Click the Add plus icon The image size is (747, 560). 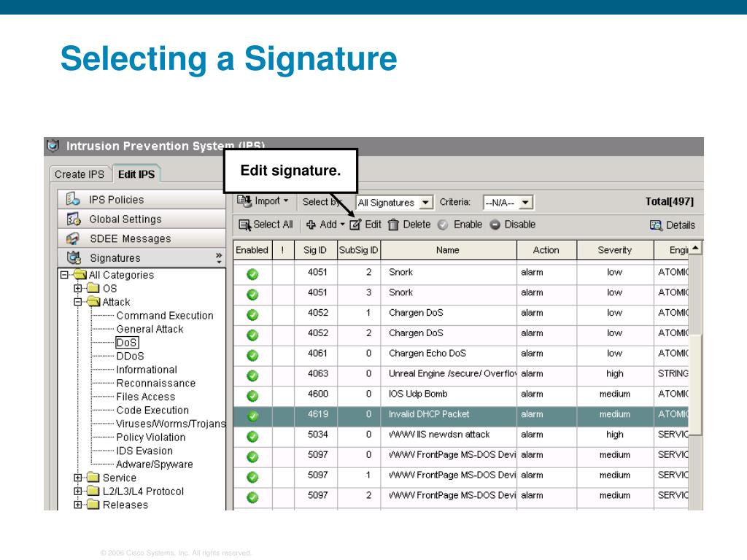click(x=311, y=225)
